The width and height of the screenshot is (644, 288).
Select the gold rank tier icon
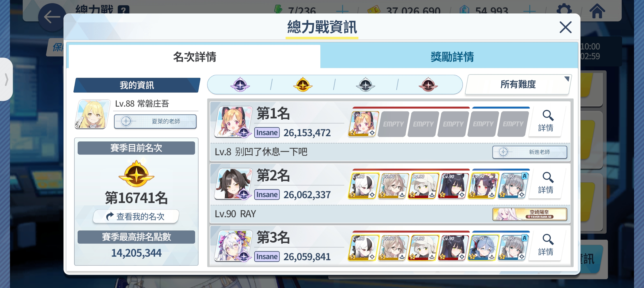click(x=303, y=85)
